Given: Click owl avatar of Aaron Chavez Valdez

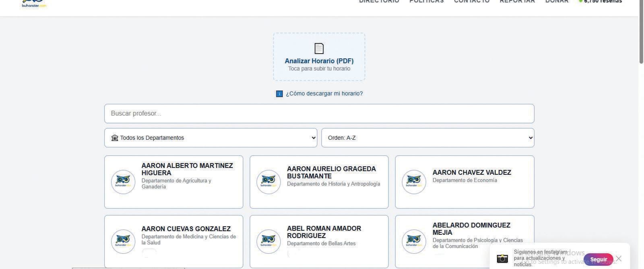Looking at the screenshot, I should click(414, 182).
